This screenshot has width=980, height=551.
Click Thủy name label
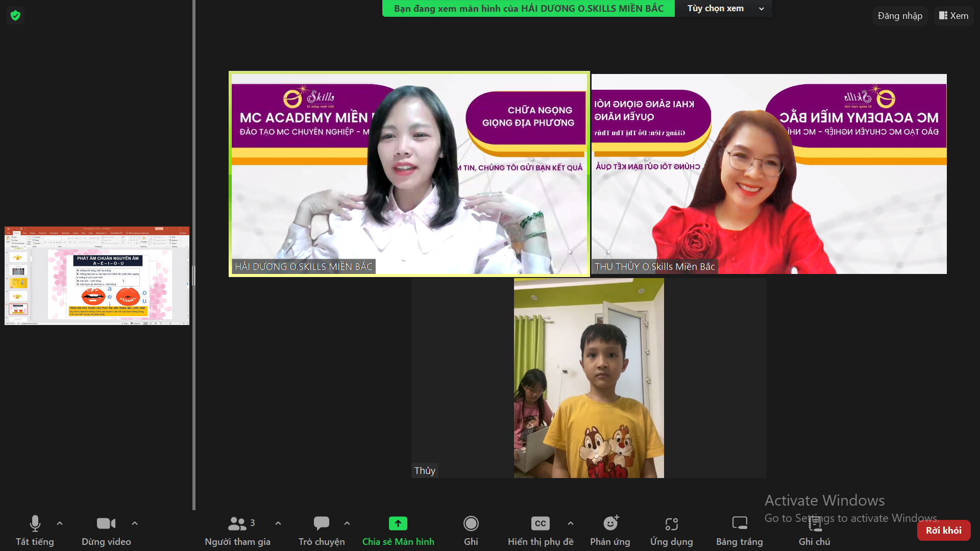click(425, 471)
